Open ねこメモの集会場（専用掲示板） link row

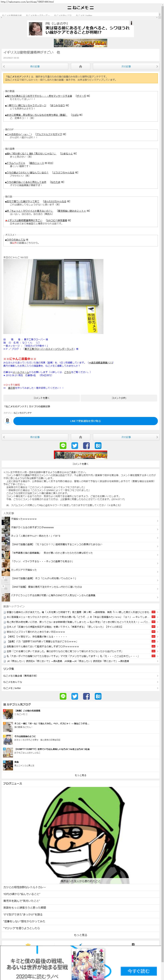point(80,676)
